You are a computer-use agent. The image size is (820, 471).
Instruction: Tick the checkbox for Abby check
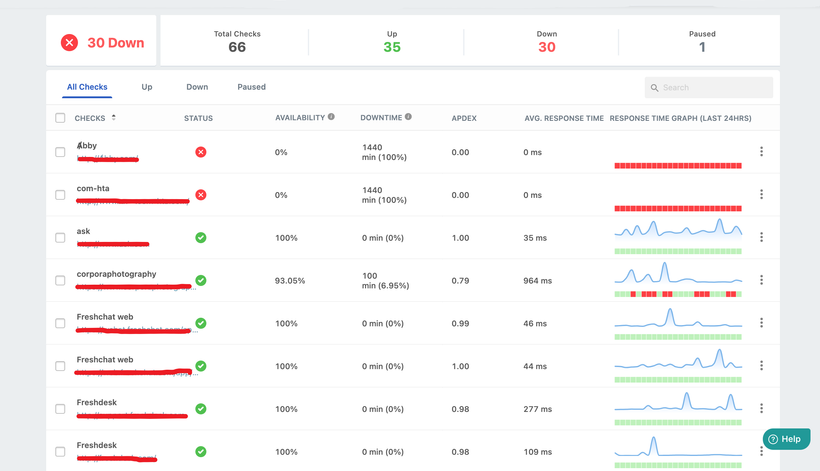[60, 152]
